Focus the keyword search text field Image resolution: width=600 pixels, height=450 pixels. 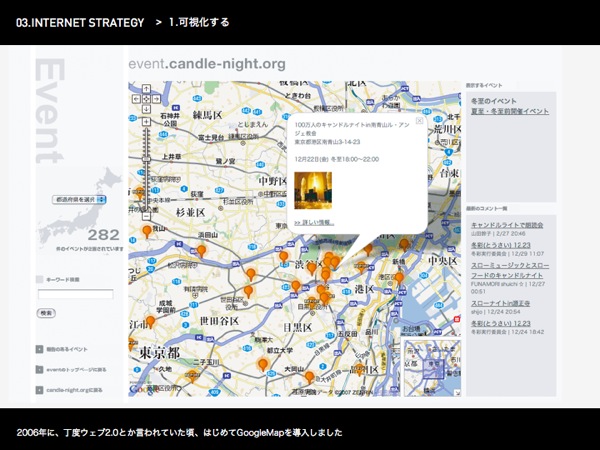(x=75, y=294)
